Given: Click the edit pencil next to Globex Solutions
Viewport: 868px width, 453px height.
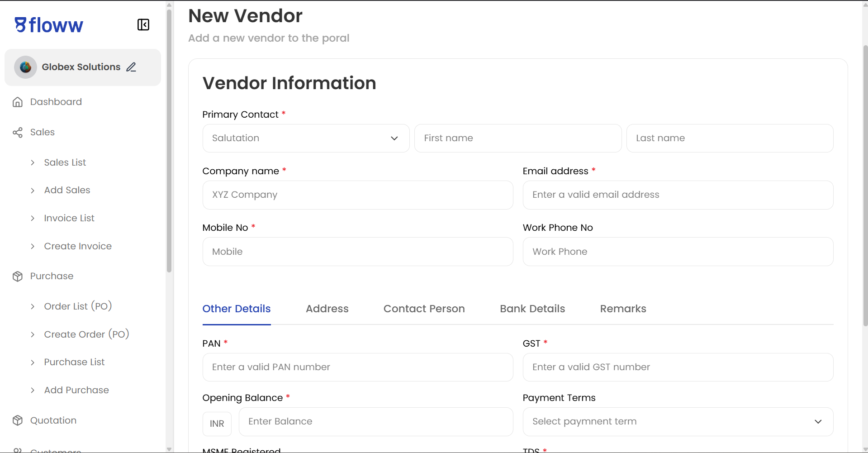Looking at the screenshot, I should (x=131, y=67).
